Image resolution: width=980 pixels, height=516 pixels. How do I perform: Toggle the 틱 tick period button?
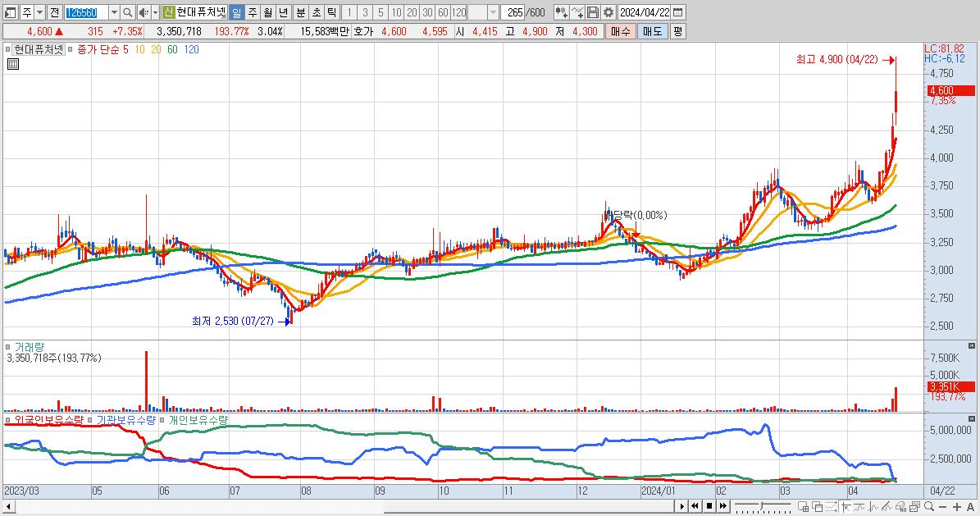(332, 12)
